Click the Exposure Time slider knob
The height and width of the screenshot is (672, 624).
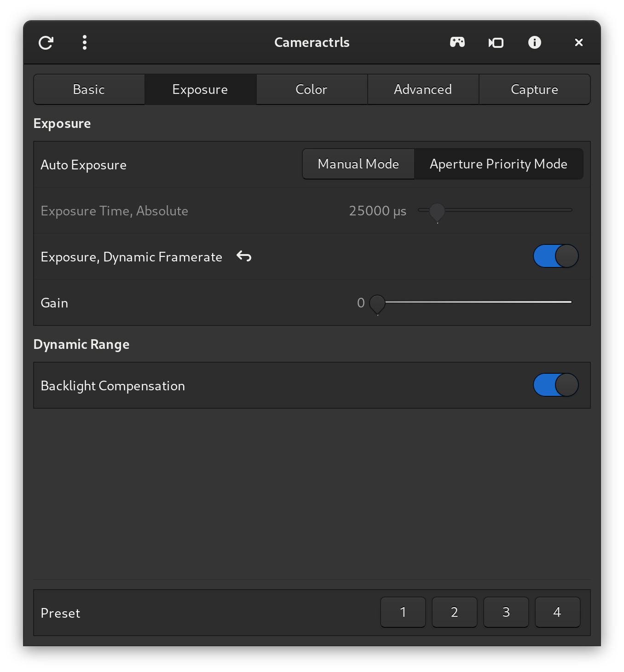point(437,211)
